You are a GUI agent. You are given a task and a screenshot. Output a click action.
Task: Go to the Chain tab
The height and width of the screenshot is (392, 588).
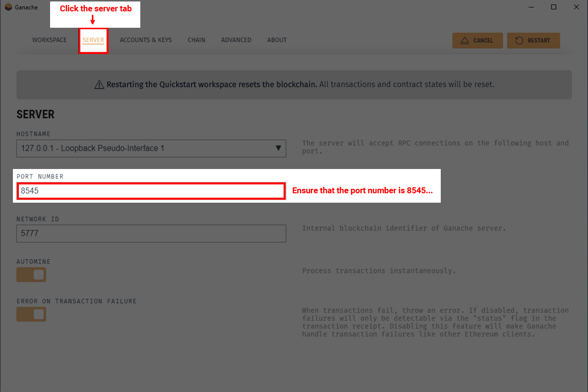coord(196,40)
